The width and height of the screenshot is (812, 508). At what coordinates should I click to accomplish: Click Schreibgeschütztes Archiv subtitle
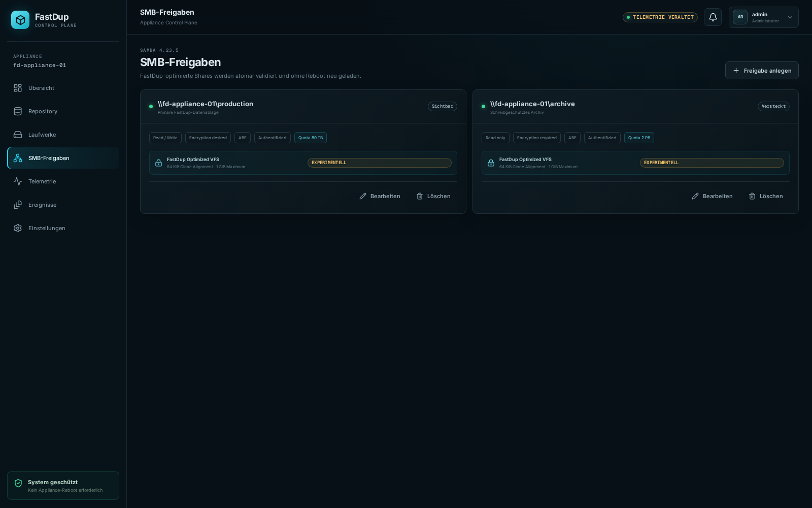point(517,112)
